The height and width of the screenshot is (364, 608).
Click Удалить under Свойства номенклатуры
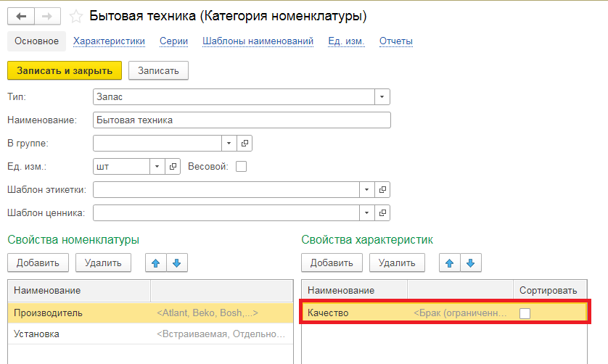(103, 263)
